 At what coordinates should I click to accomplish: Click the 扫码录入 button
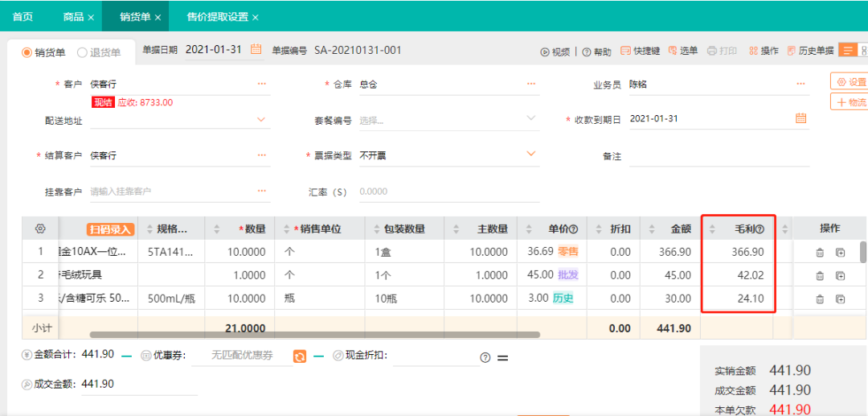(x=108, y=229)
